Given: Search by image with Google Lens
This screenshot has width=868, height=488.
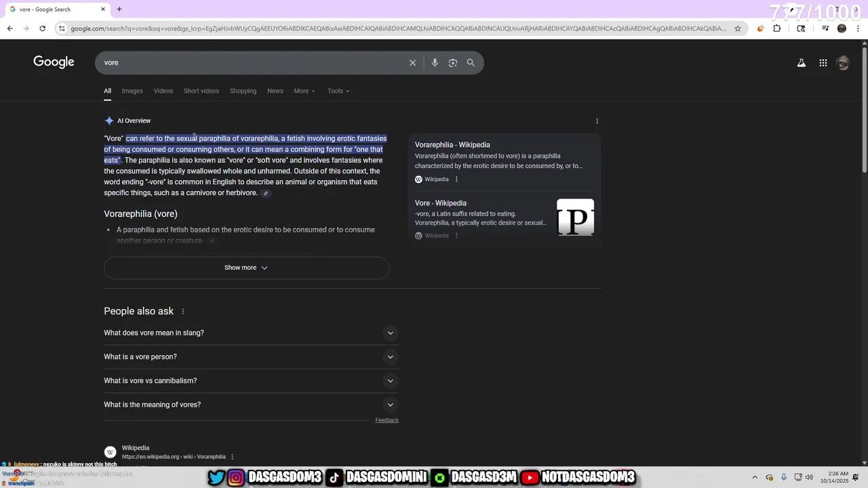Looking at the screenshot, I should (x=453, y=62).
